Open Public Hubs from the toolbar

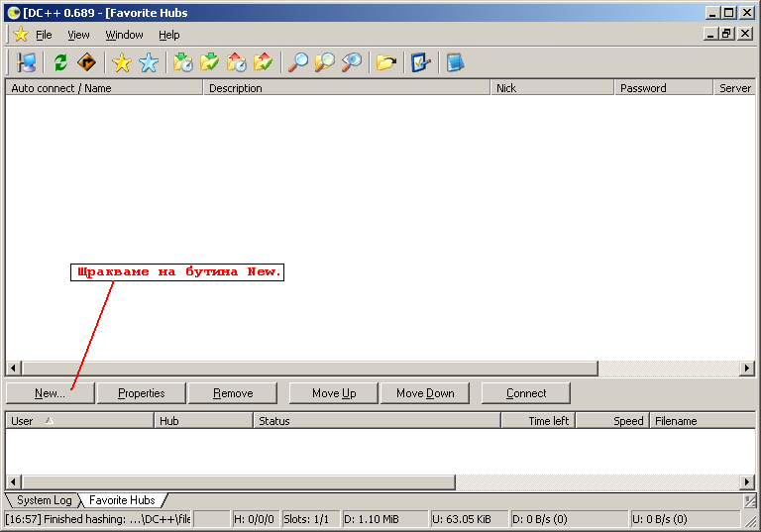coord(26,62)
